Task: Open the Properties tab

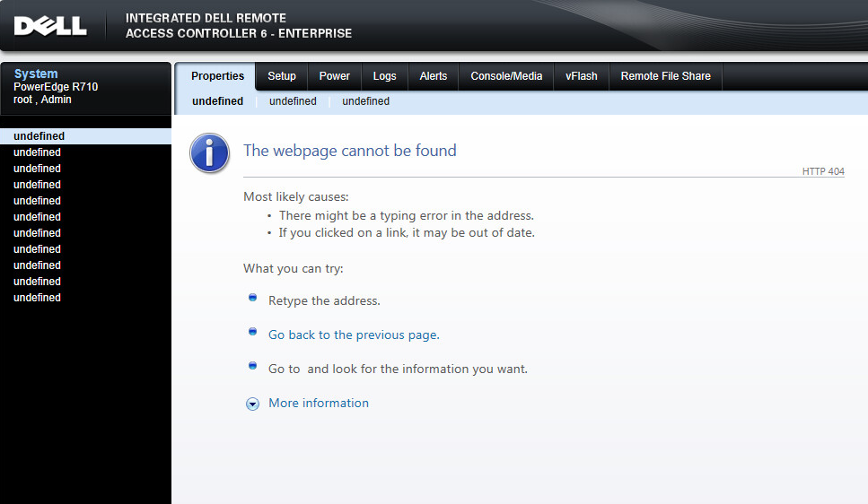Action: pos(217,76)
